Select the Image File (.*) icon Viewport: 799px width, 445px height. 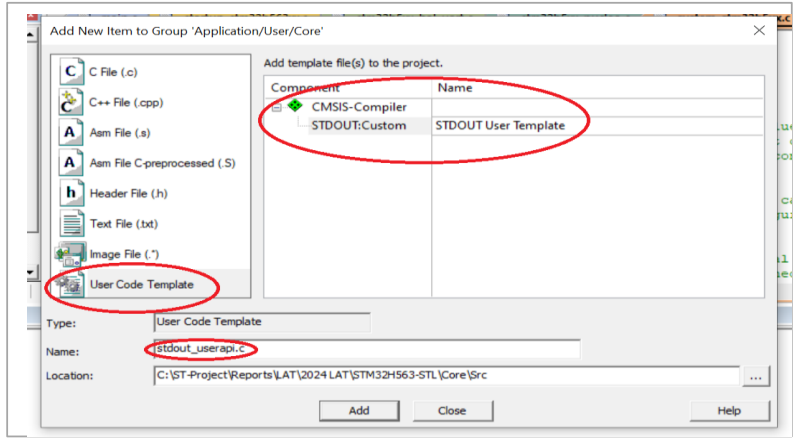[70, 254]
